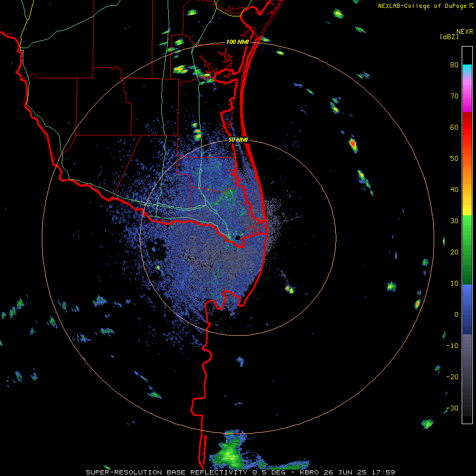Screen dimensions: 476x476
Task: Click the 30 value on dBZ scale
Action: (454, 221)
